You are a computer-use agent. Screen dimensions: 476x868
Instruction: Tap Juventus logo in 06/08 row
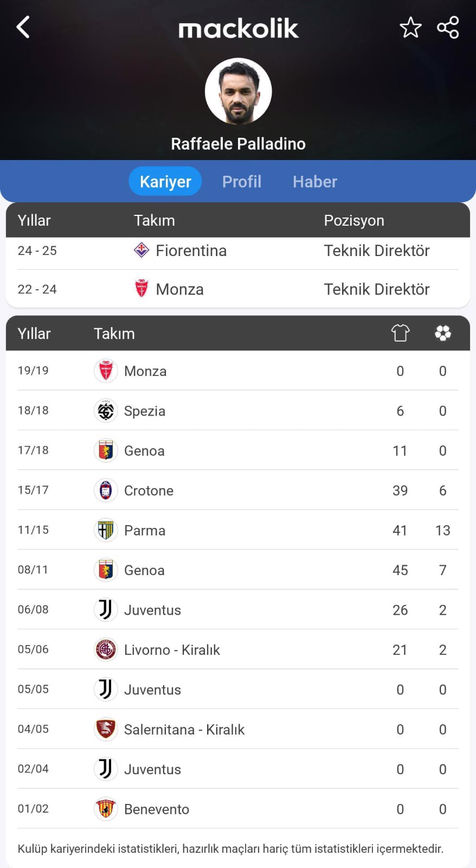(106, 610)
